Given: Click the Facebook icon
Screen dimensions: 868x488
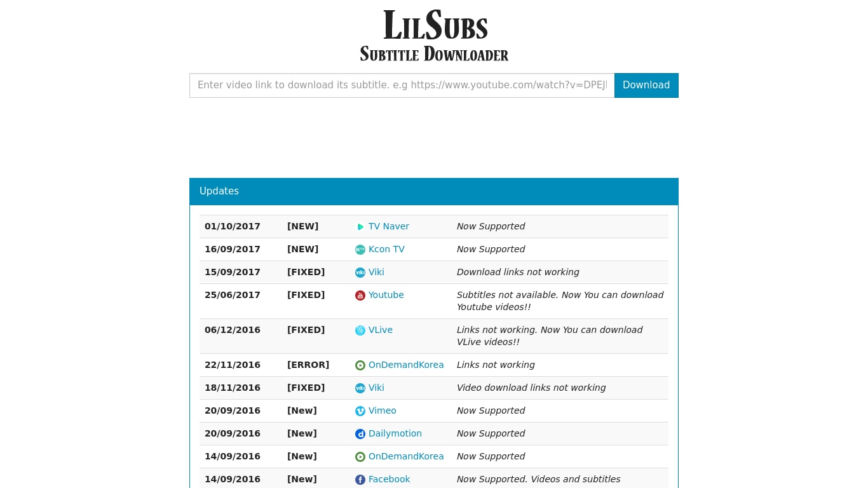Looking at the screenshot, I should coord(360,479).
